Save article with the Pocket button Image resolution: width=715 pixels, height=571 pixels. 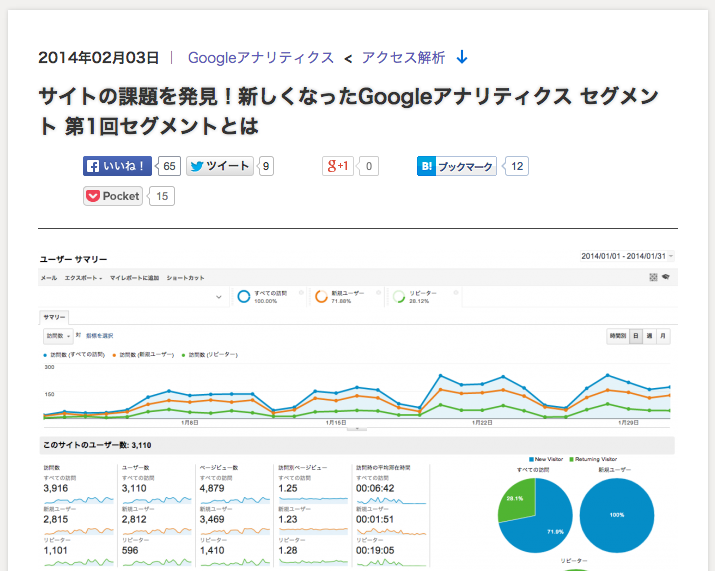coord(113,196)
